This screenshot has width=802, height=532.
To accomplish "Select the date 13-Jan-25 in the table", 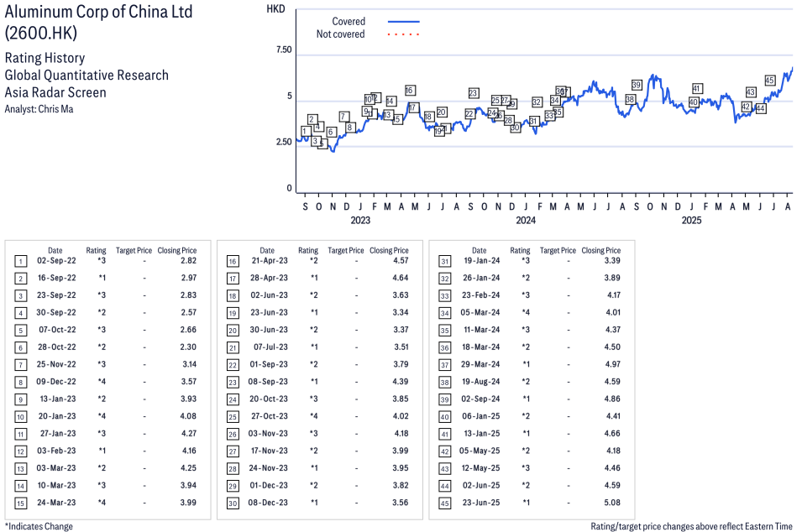I will [x=481, y=433].
